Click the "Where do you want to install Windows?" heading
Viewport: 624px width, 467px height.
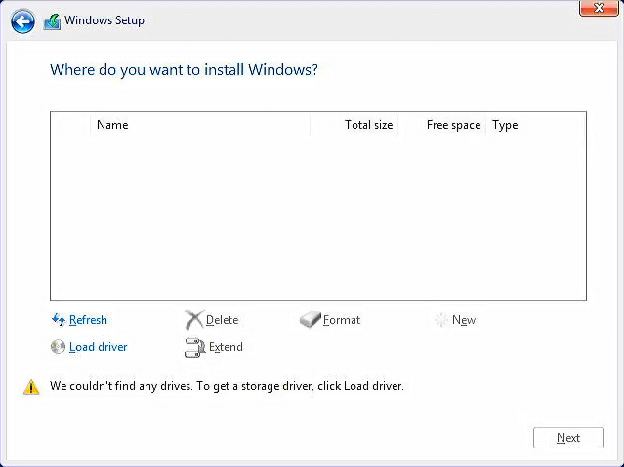point(184,70)
